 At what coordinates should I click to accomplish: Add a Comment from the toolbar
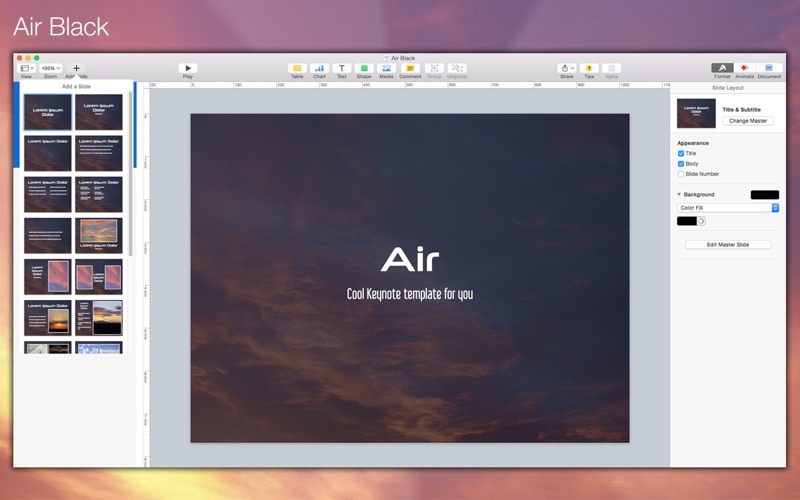410,68
